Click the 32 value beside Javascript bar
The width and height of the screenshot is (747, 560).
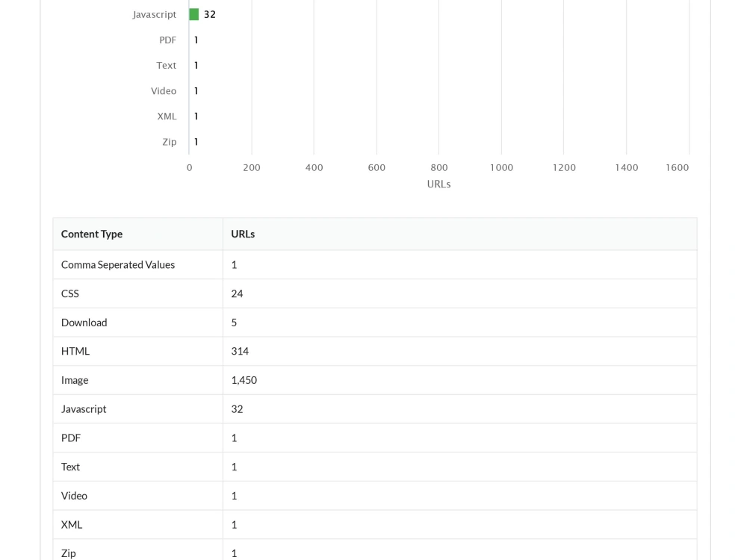(210, 15)
